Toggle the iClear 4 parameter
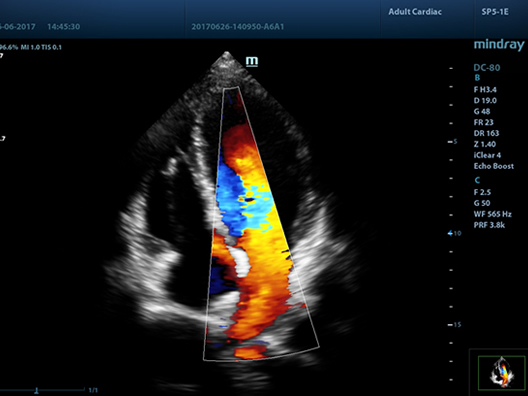 click(x=487, y=155)
